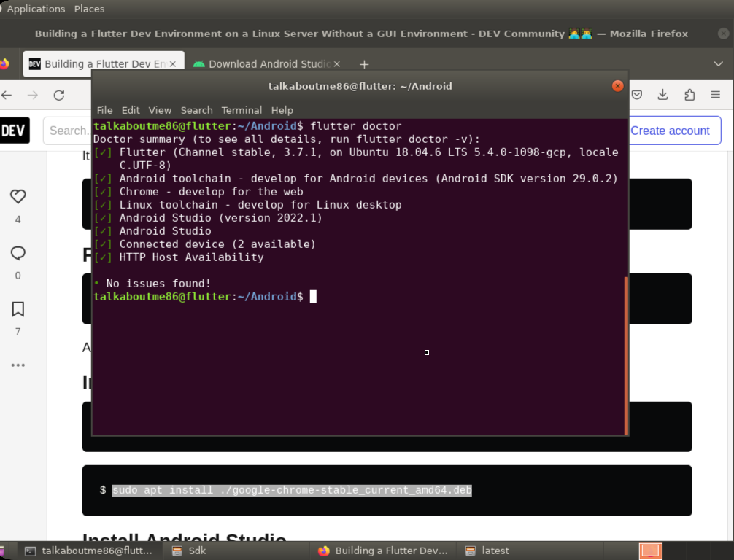Open the terminal Search menu
The height and width of the screenshot is (560, 734).
point(196,110)
